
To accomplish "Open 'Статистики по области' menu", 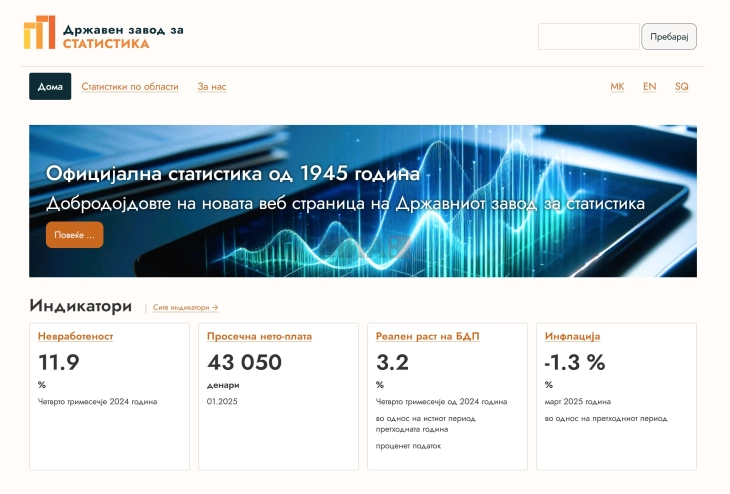I will (x=130, y=87).
